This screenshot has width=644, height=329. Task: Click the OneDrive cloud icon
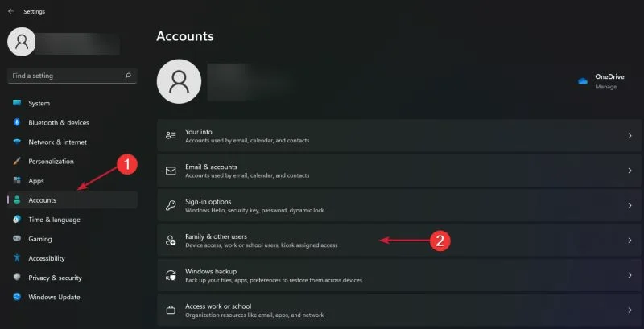(x=583, y=81)
